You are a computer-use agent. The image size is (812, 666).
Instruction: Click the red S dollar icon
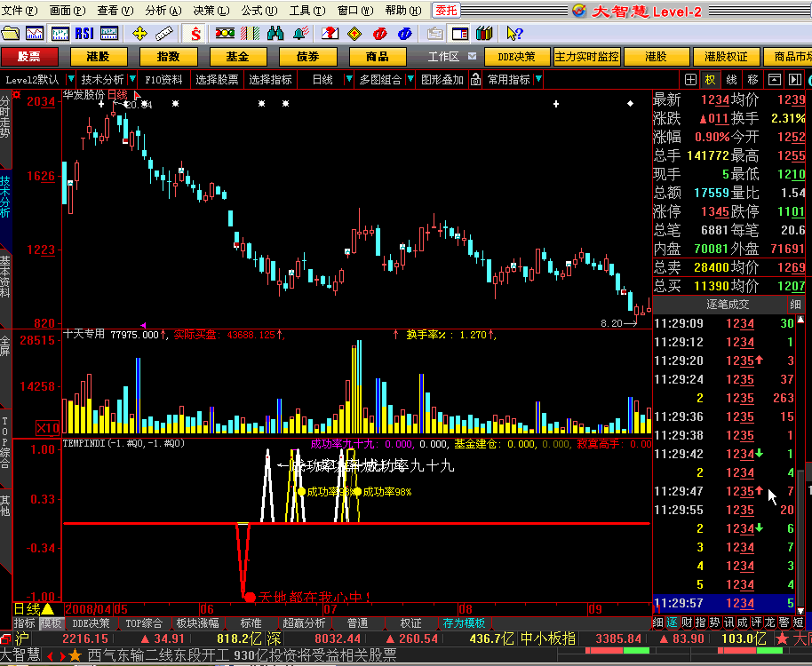point(195,34)
